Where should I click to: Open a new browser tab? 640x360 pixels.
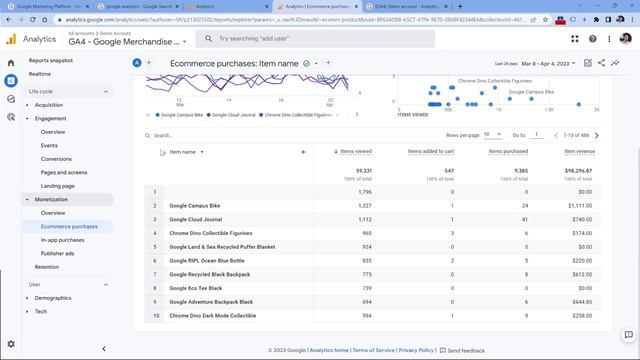point(460,6)
